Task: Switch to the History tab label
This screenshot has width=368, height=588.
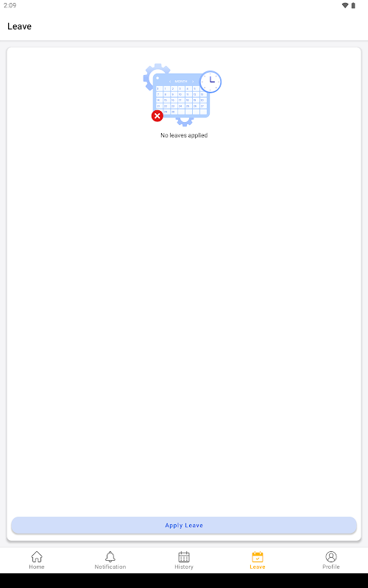Action: tap(183, 567)
